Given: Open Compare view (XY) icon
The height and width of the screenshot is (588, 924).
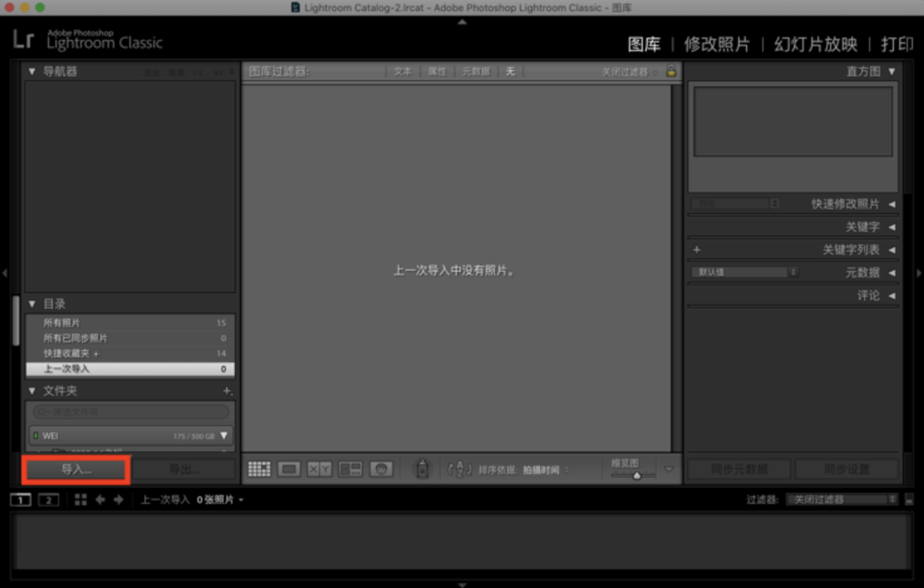Looking at the screenshot, I should (x=319, y=469).
